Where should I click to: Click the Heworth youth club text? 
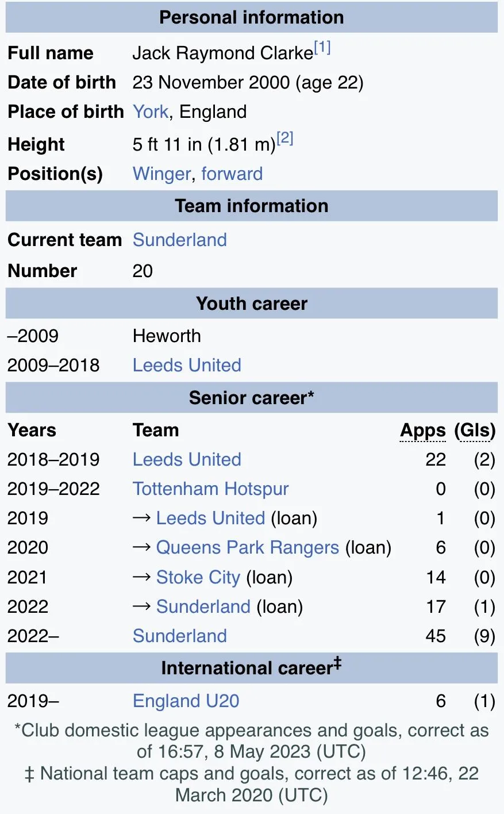point(167,336)
